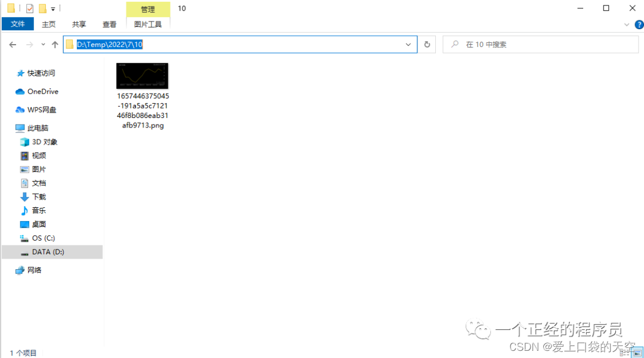Click the refresh icon beside address bar
Viewport: 644px width, 358px height.
[x=426, y=44]
